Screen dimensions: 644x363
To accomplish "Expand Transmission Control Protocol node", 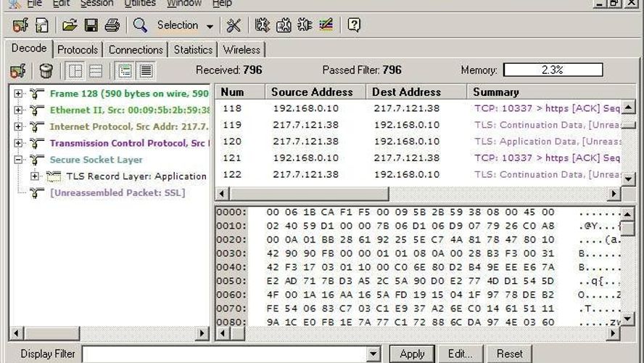I will [18, 143].
